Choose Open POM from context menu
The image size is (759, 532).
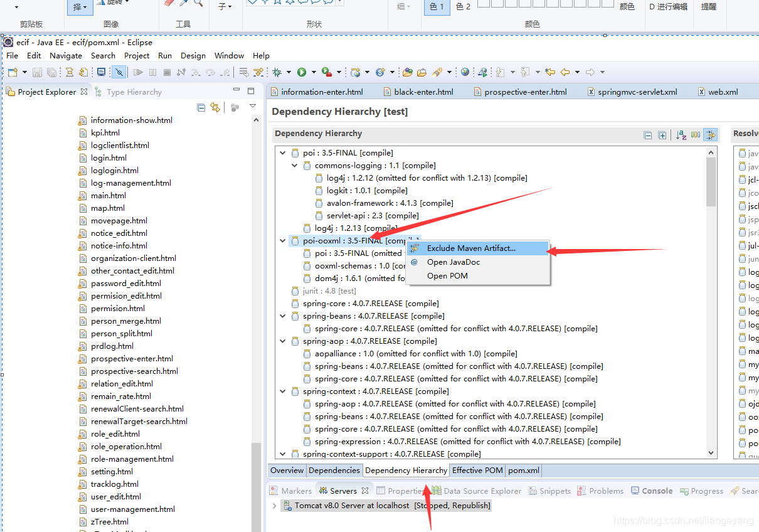tap(477, 276)
